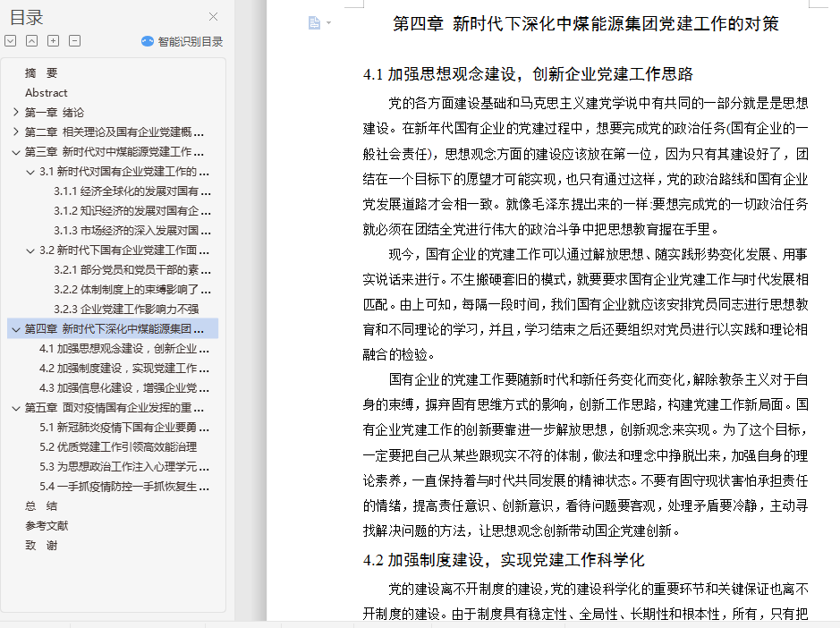Click the plus expand-all icon

click(x=53, y=41)
